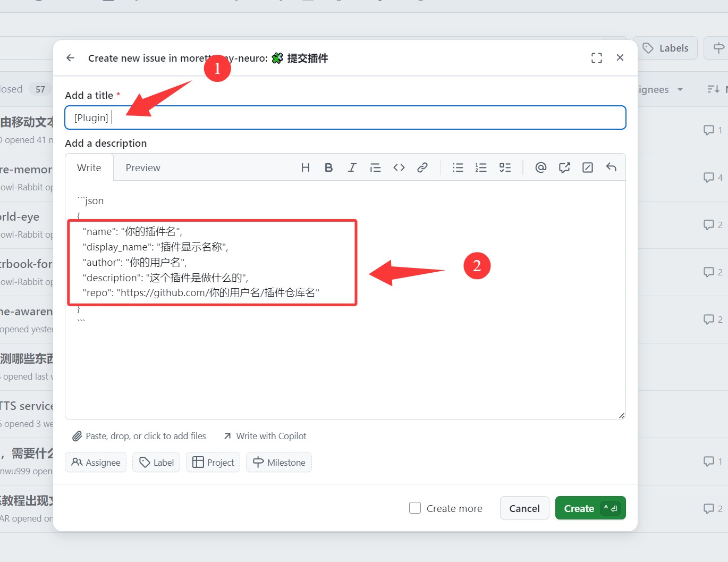Click the Cancel button
Screen dimensions: 728x562
[524, 508]
